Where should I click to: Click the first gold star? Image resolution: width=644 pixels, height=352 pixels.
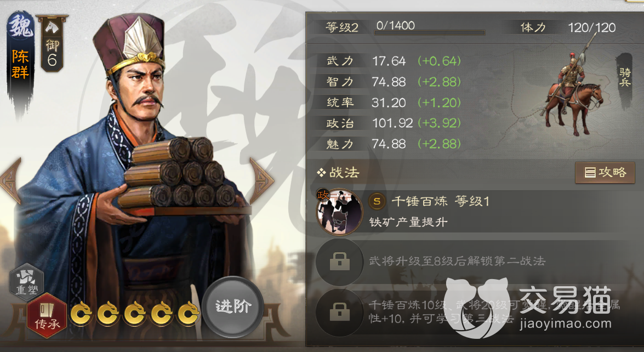(81, 314)
